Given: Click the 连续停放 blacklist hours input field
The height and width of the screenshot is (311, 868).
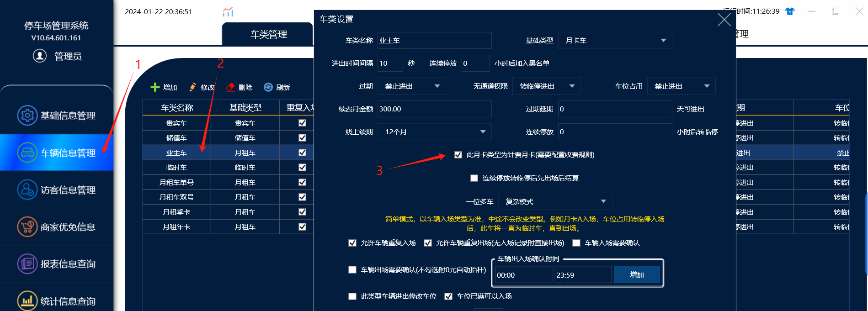Looking at the screenshot, I should pos(475,63).
